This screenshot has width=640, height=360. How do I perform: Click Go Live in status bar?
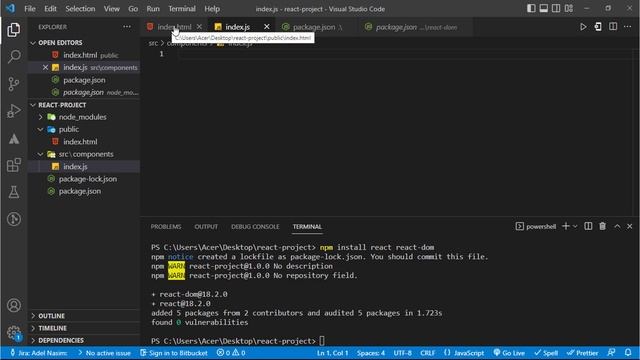[x=509, y=353]
